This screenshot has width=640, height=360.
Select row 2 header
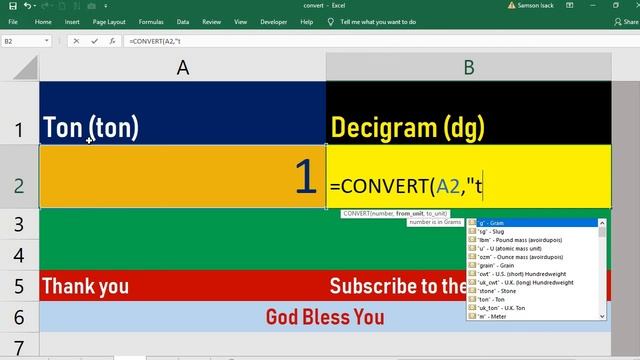pyautogui.click(x=19, y=176)
